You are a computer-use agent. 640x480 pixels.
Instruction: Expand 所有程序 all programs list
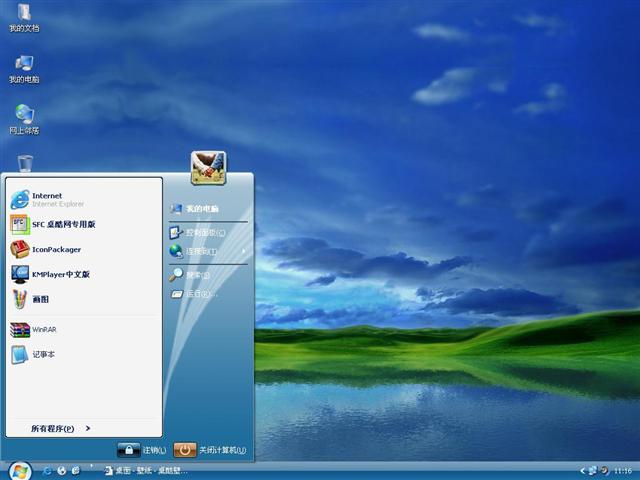click(60, 428)
